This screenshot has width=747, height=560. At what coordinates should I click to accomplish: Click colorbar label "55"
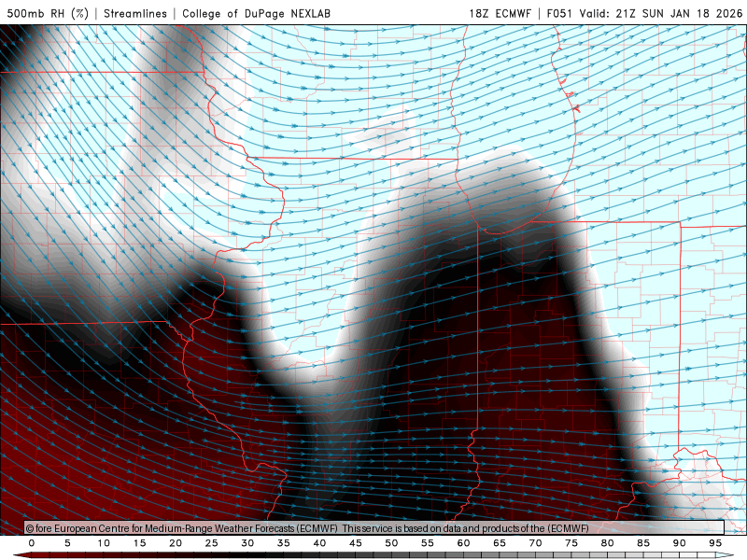[427, 543]
